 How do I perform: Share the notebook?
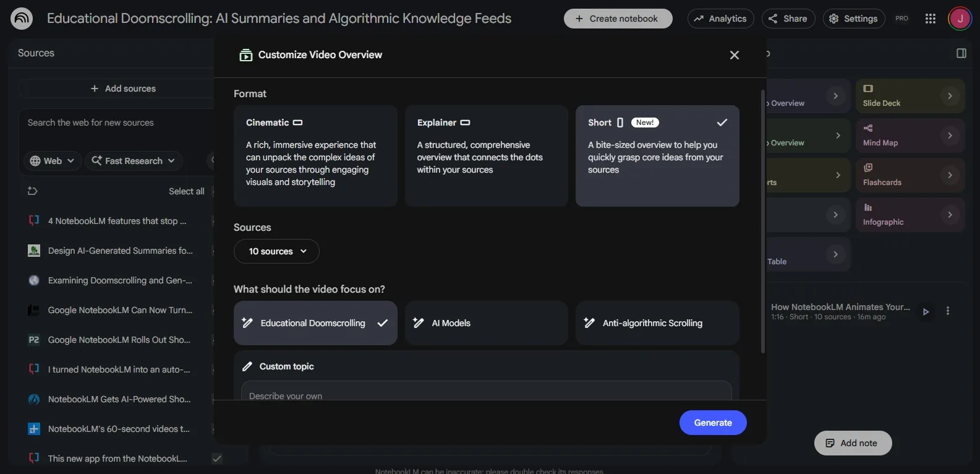point(788,19)
